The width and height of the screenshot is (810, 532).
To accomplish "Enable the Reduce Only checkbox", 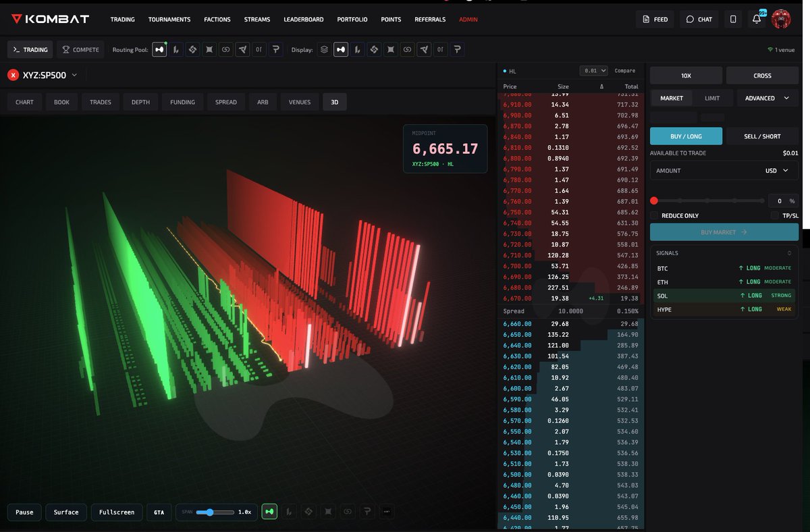I will 654,215.
